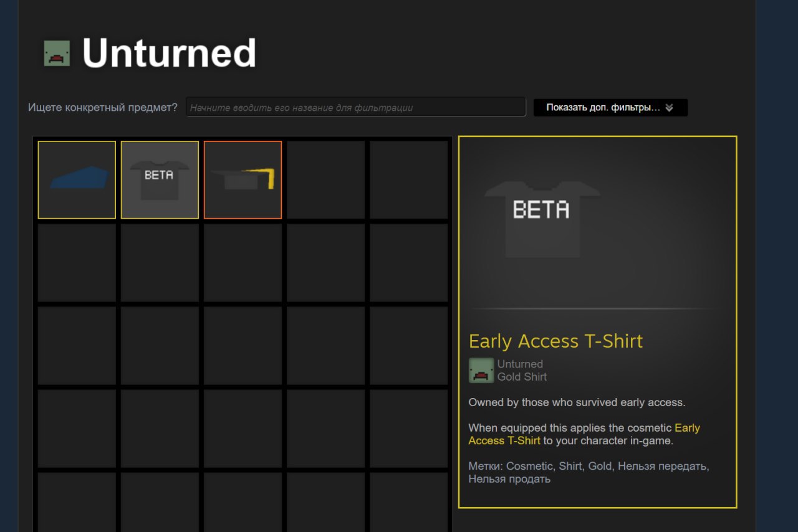Click the Unturned game name in item details
The width and height of the screenshot is (798, 532).
coord(520,364)
